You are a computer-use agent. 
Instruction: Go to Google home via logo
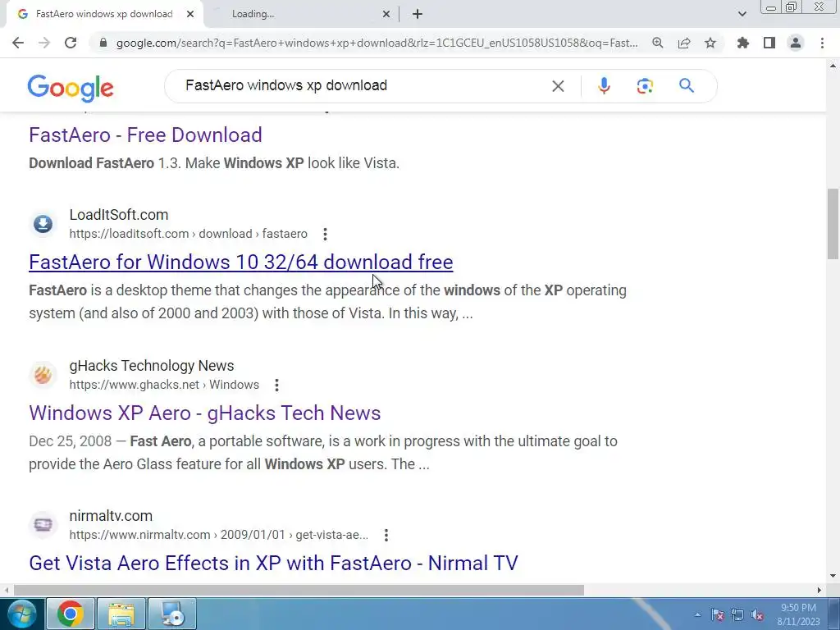coord(71,87)
